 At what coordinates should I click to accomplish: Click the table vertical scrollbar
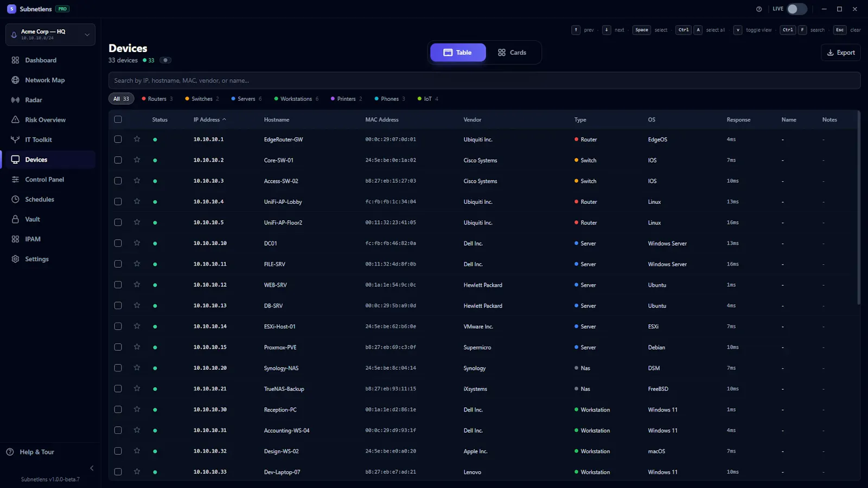coord(858,209)
